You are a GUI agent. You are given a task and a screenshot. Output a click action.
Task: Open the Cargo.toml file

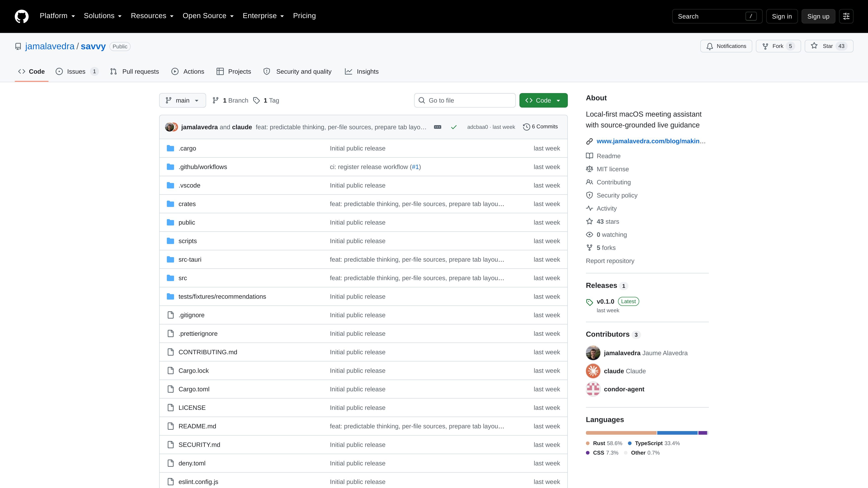pyautogui.click(x=194, y=389)
